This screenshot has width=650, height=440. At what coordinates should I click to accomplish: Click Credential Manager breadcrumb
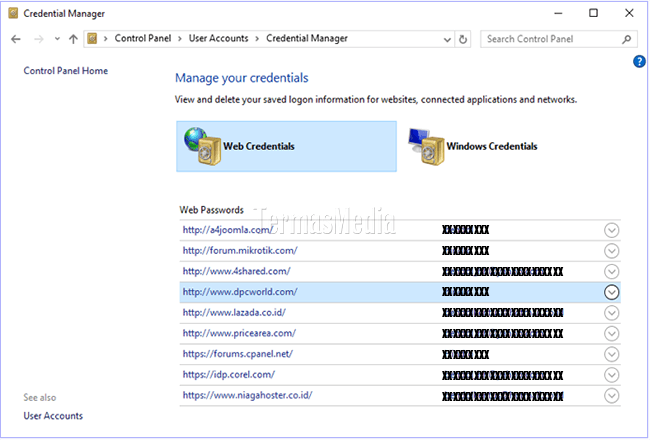tap(307, 39)
